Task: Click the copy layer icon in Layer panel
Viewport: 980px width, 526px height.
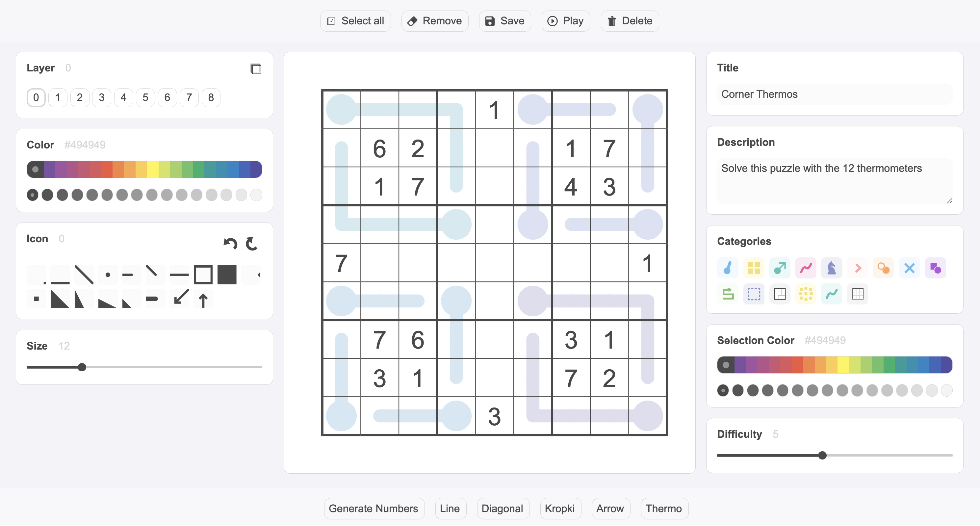Action: point(256,69)
